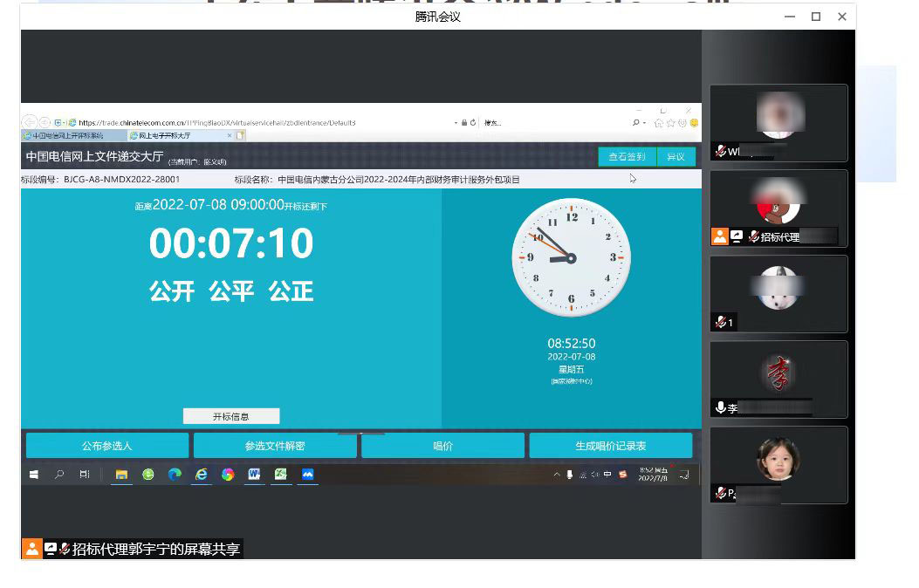Image resolution: width=919 pixels, height=588 pixels.
Task: Click the browser search box
Action: [x=556, y=123]
